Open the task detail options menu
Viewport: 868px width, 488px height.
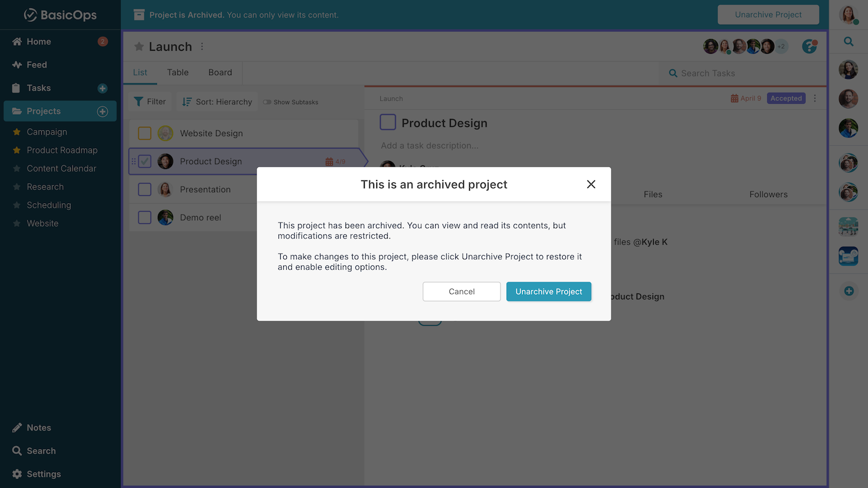click(x=815, y=98)
